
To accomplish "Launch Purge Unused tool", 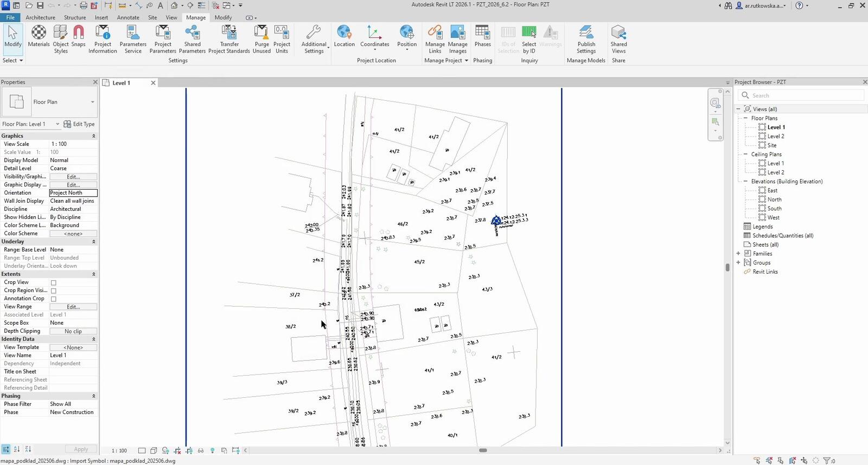I will coord(261,40).
